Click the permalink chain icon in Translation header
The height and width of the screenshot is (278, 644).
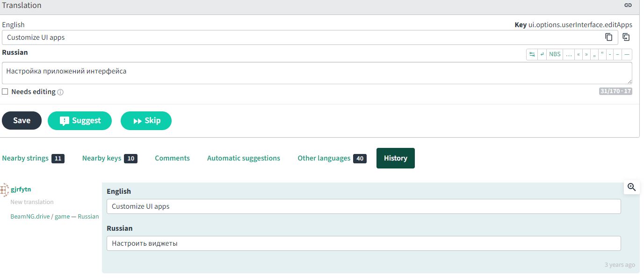click(x=628, y=5)
